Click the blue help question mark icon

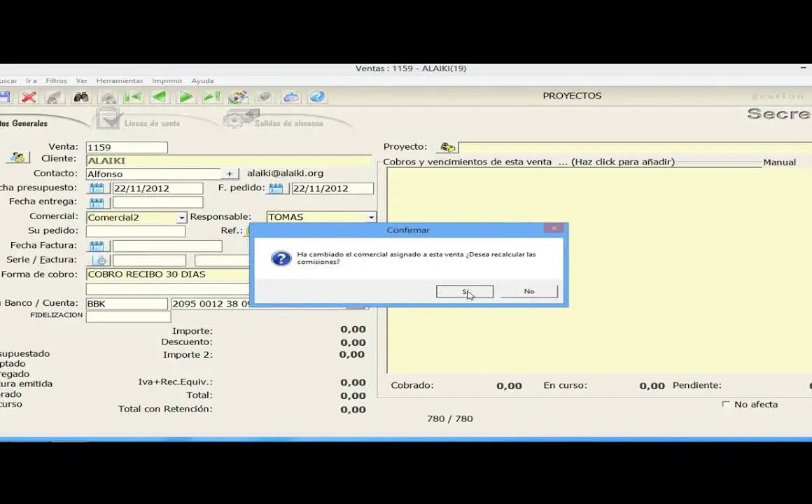tap(317, 97)
